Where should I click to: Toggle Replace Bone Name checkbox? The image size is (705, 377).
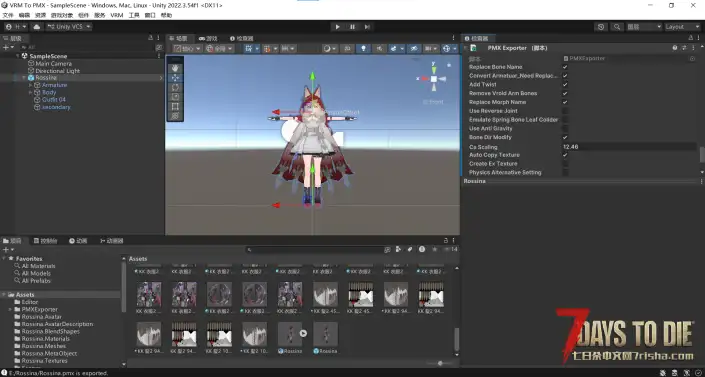[565, 67]
